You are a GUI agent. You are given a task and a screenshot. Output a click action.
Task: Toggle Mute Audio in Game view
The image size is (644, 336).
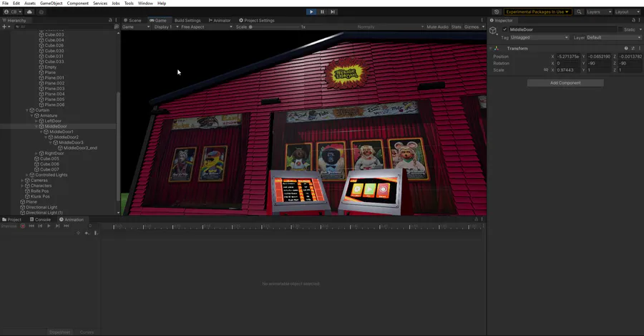click(437, 27)
